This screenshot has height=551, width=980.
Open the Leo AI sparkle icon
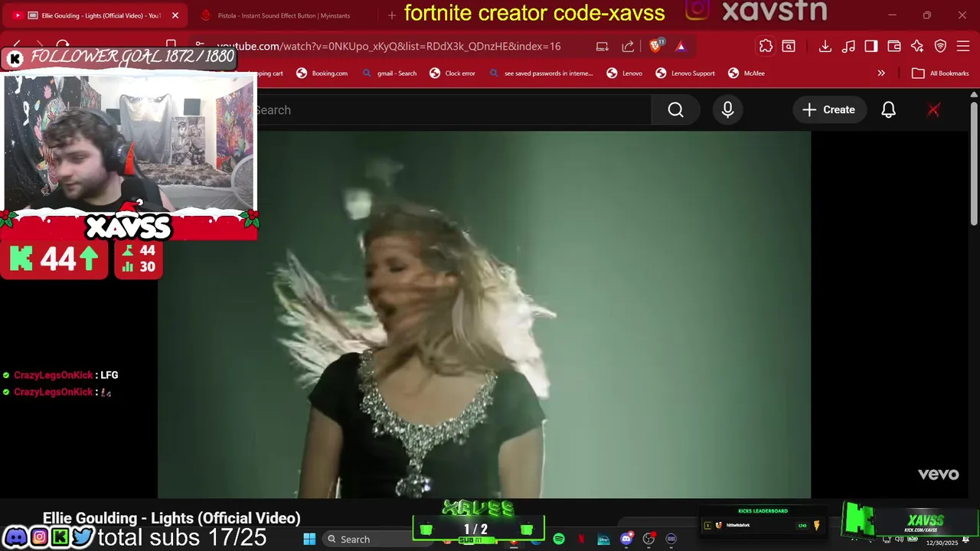[917, 47]
